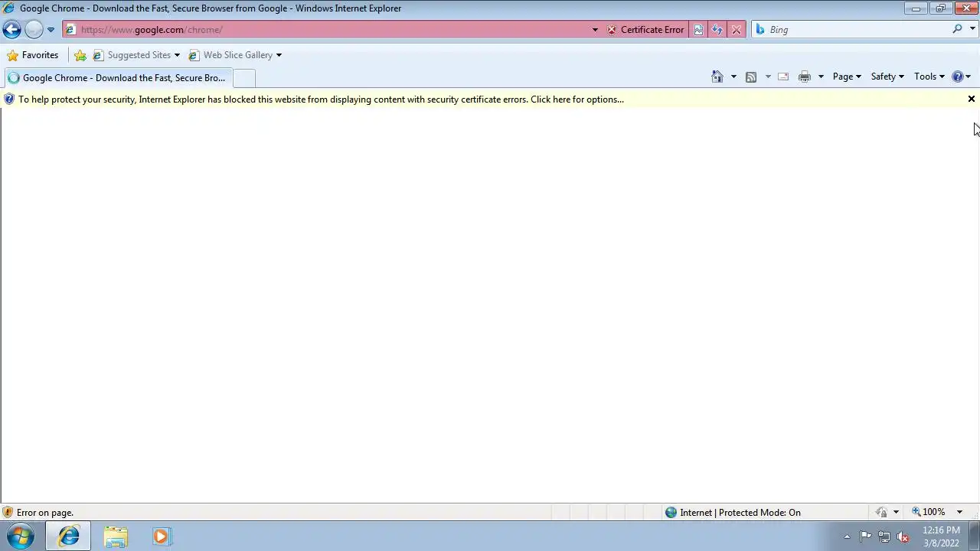Viewport: 980px width, 551px height.
Task: Click the Internet Explorer taskbar icon
Action: pyautogui.click(x=68, y=536)
